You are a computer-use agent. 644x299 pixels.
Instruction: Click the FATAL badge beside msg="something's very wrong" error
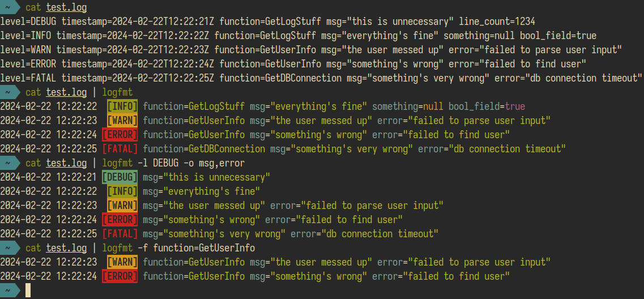[120, 234]
